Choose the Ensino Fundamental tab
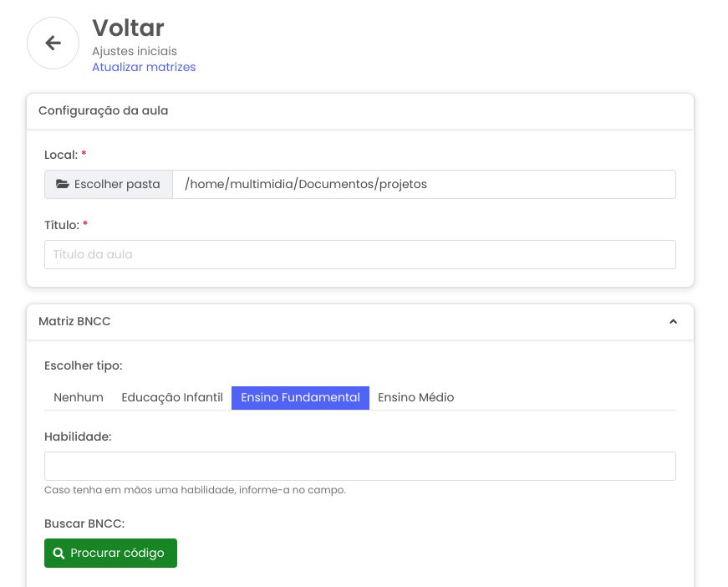 [300, 397]
